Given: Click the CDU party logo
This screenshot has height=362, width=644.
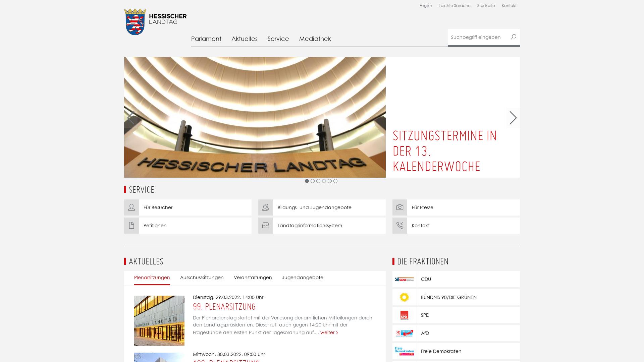Looking at the screenshot, I should [x=405, y=279].
